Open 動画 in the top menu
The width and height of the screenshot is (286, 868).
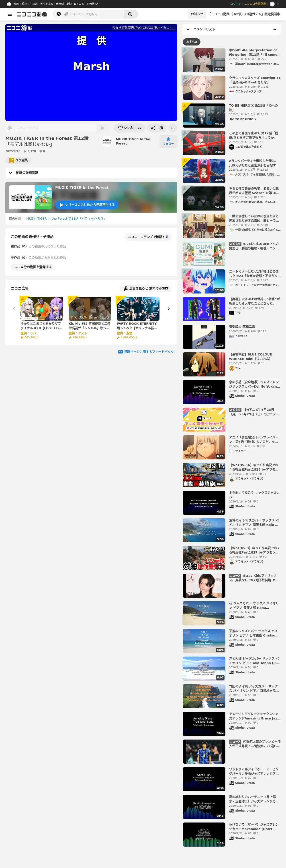(x=16, y=4)
